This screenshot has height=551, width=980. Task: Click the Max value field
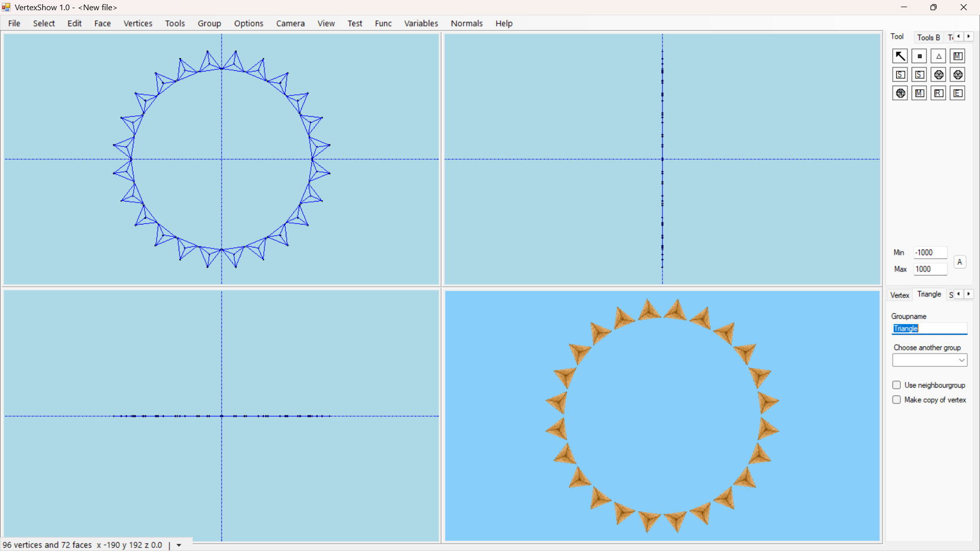tap(930, 269)
